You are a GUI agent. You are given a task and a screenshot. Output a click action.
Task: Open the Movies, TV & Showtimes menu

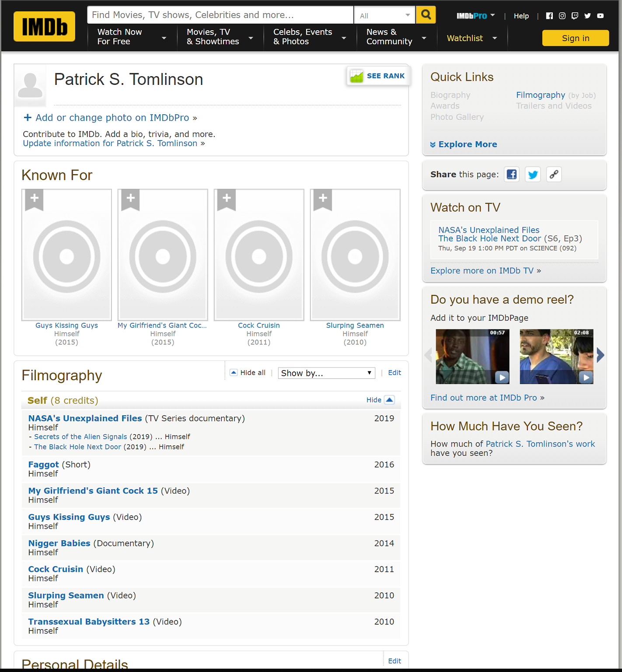[x=220, y=37]
